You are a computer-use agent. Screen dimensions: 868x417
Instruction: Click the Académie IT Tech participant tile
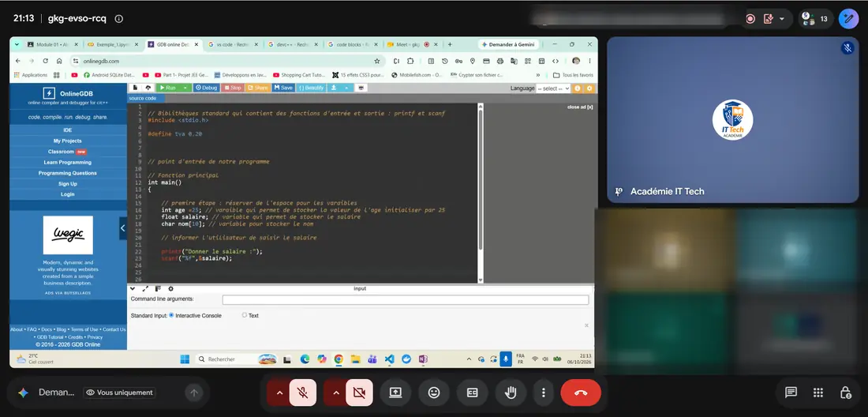732,119
